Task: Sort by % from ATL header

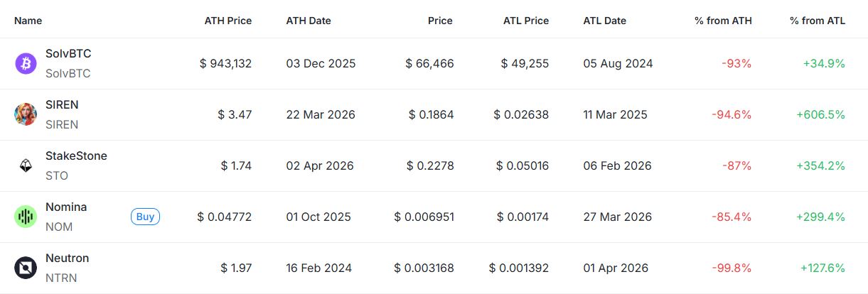Action: pos(818,21)
